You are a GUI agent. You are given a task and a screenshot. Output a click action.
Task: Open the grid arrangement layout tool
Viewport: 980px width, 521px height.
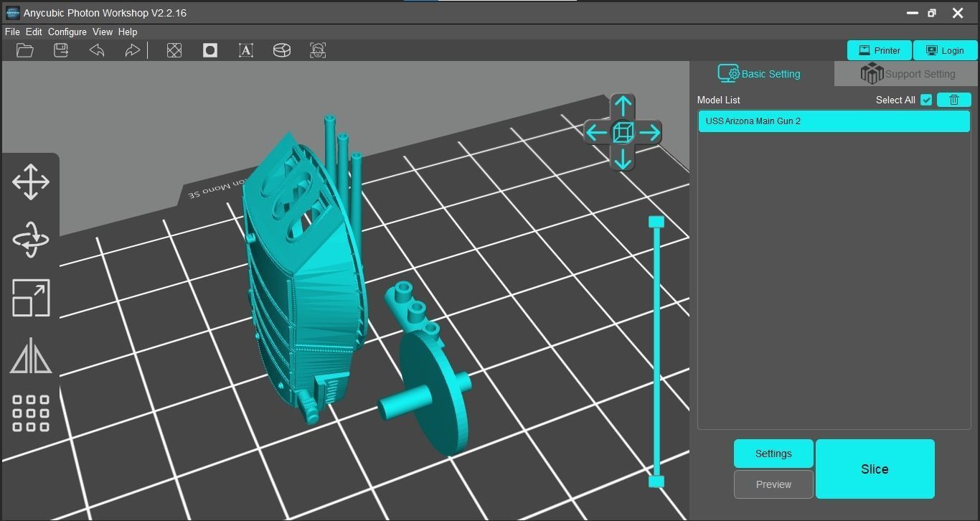(x=31, y=413)
